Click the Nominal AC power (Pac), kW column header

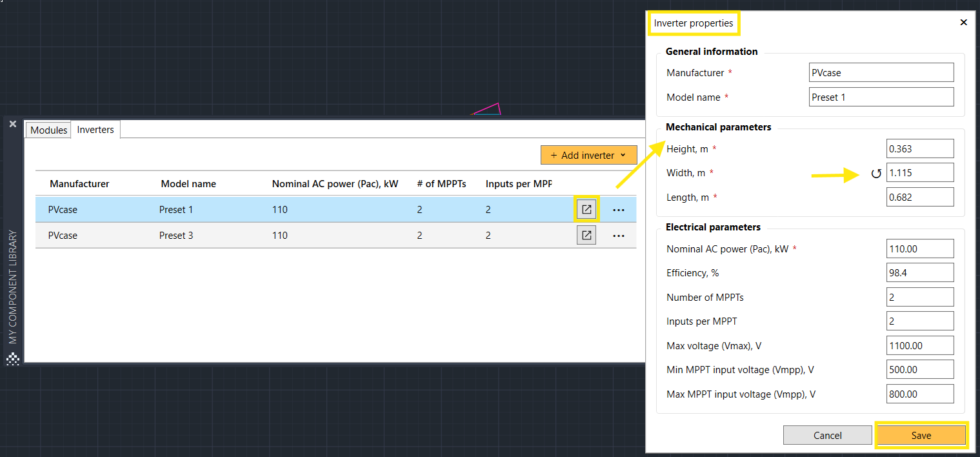335,184
